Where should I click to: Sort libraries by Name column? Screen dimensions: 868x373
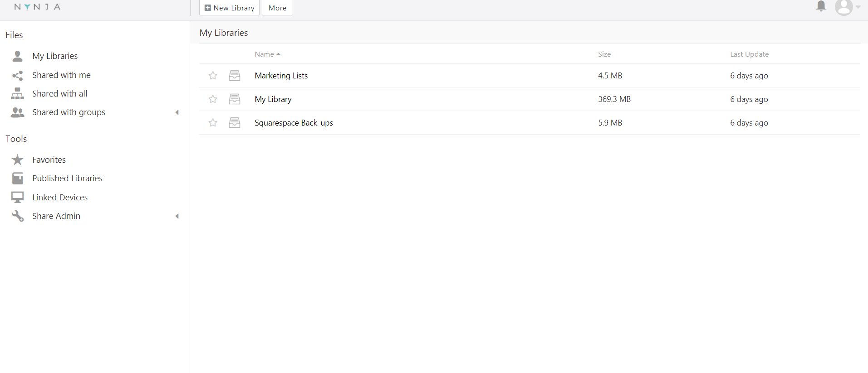(x=267, y=54)
